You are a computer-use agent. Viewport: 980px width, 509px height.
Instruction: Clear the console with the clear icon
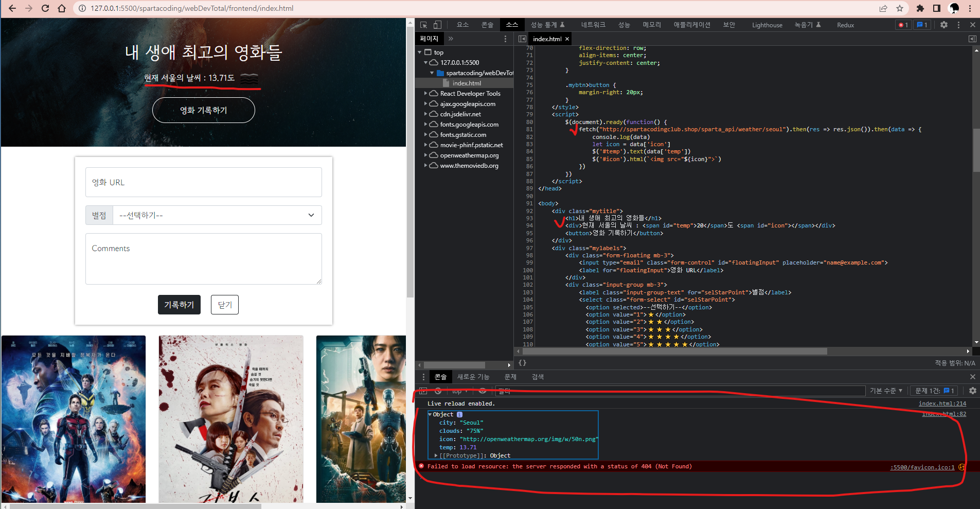click(438, 391)
